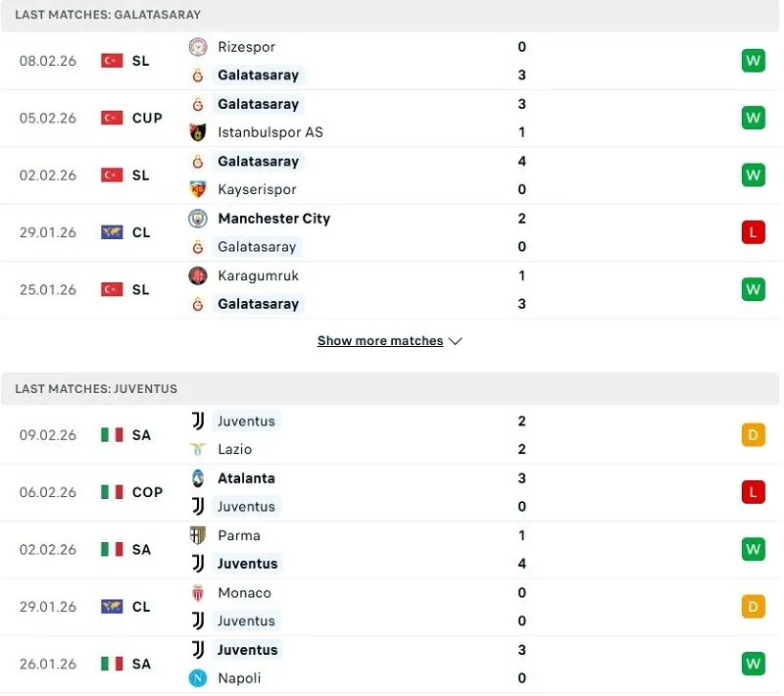Click the yellow D badge for Lazio match
Screen dimensions: 784x696
pyautogui.click(x=753, y=433)
